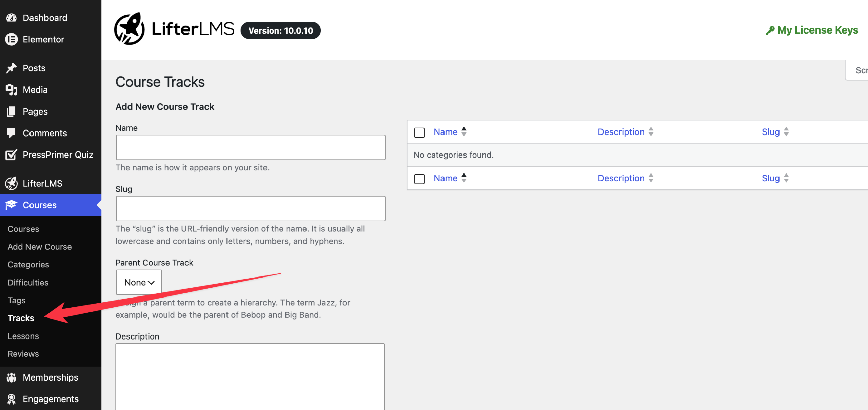Screen dimensions: 868x410
Task: Click the Dashboard gauge icon
Action: coord(11,18)
